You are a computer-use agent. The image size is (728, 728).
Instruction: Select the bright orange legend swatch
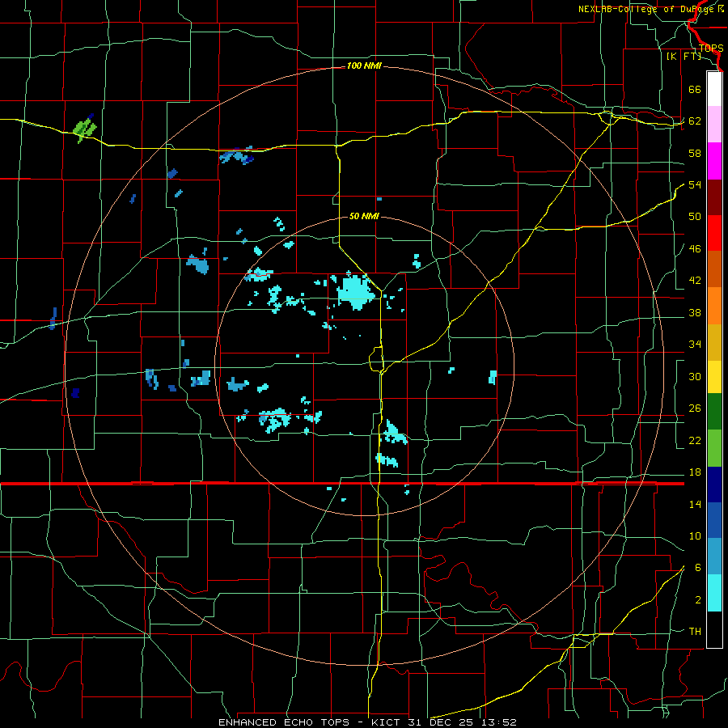click(714, 306)
